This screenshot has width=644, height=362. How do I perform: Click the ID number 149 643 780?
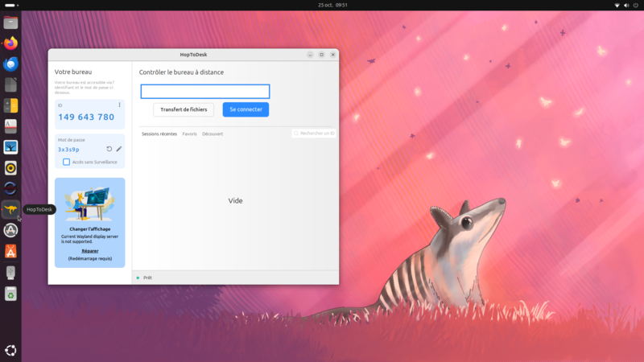[86, 117]
